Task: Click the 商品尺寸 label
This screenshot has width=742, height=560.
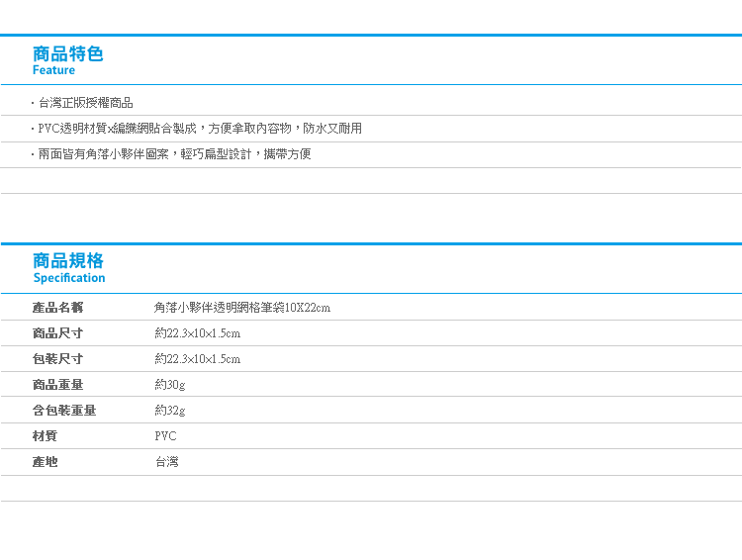Action: pyautogui.click(x=57, y=333)
